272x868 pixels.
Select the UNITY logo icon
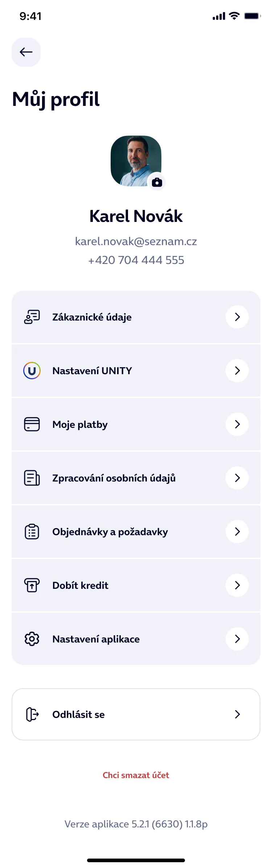click(32, 371)
